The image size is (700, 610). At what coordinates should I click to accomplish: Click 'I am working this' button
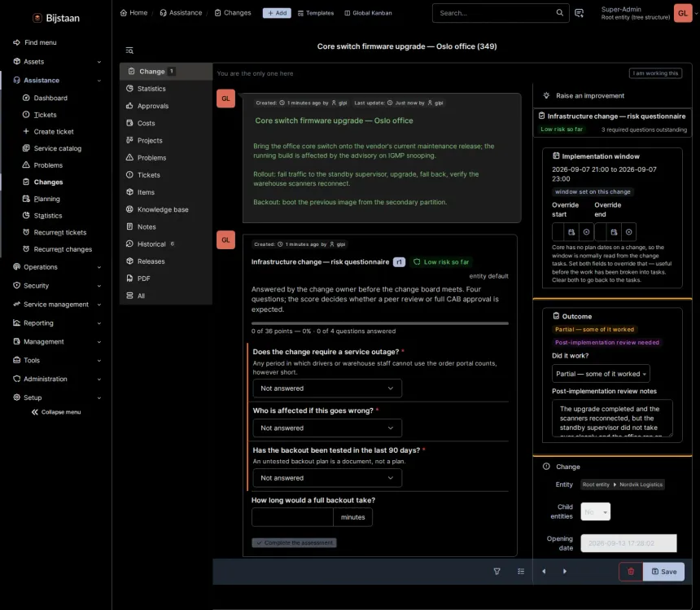click(x=655, y=73)
